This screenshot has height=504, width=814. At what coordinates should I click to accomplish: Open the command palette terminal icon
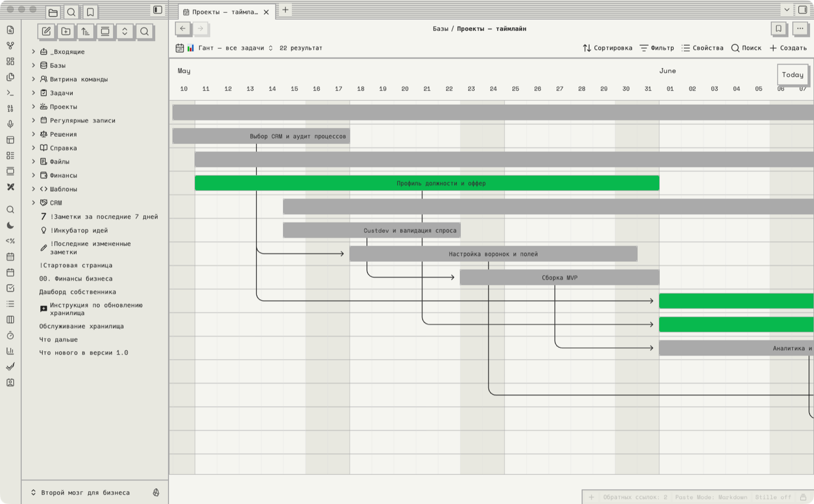[x=10, y=93]
